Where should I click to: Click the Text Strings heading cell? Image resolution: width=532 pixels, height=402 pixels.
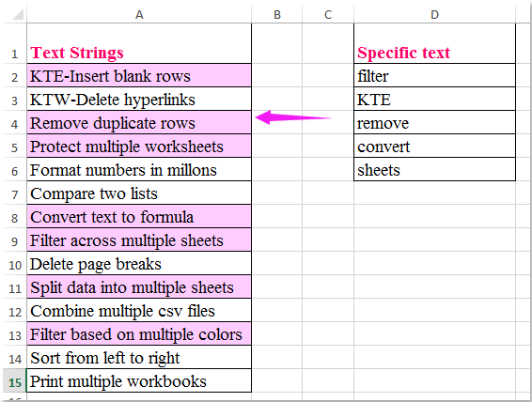(139, 43)
